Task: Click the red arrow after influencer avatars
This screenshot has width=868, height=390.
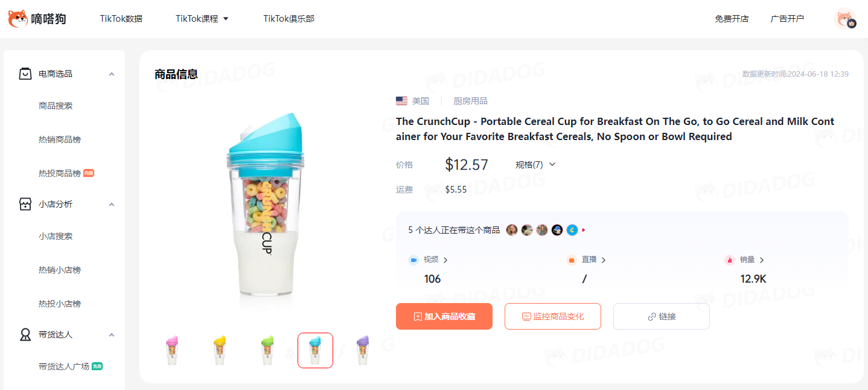Action: tap(584, 230)
